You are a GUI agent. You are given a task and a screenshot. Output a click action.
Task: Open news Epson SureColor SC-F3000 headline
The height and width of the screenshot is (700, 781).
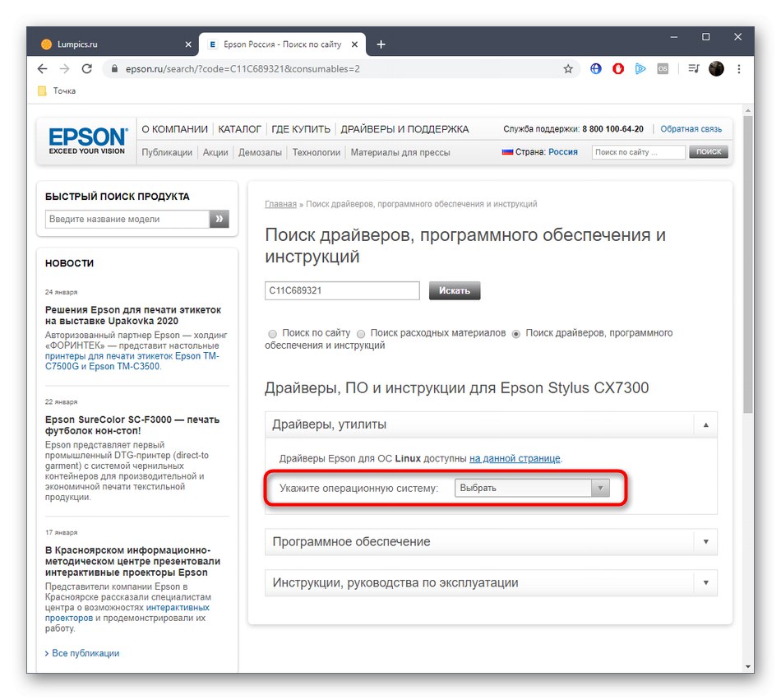(x=132, y=425)
